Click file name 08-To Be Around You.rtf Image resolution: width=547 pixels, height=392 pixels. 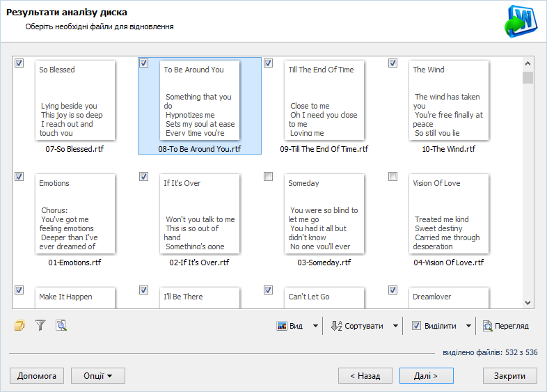coord(200,149)
